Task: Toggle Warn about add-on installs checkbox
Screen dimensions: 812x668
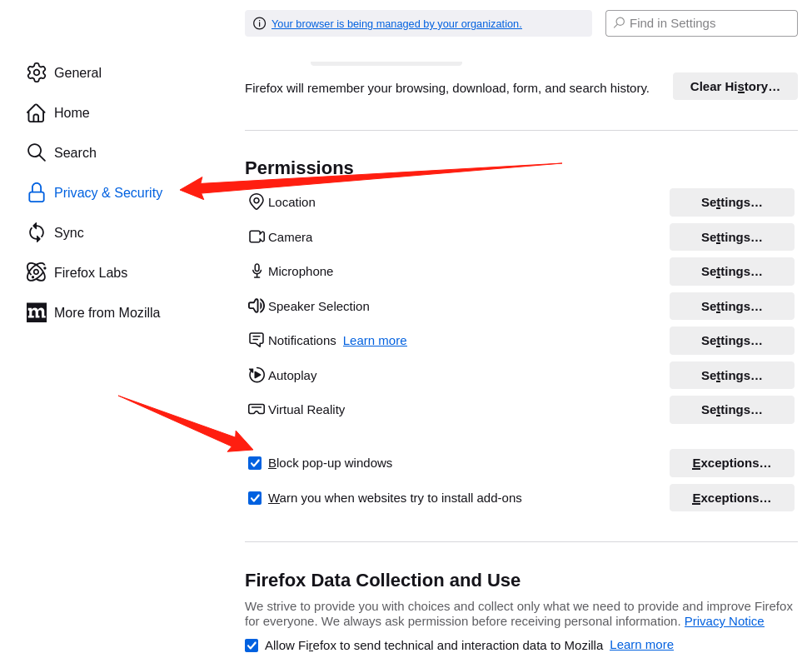Action: coord(255,498)
